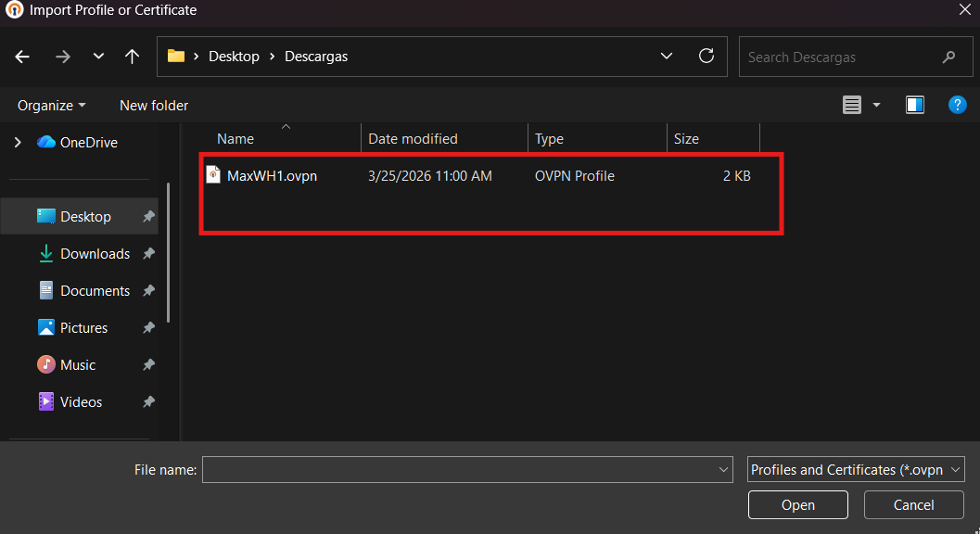Select Downloads in the navigation pane

point(95,254)
